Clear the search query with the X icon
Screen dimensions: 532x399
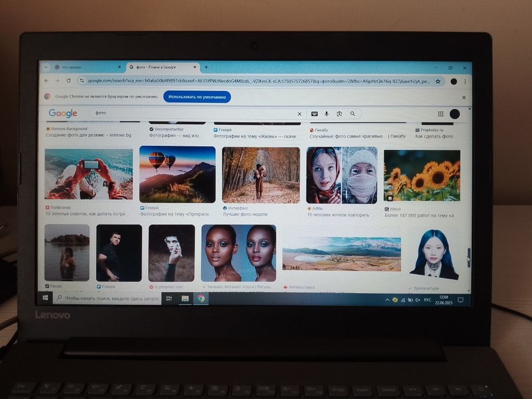pos(299,114)
